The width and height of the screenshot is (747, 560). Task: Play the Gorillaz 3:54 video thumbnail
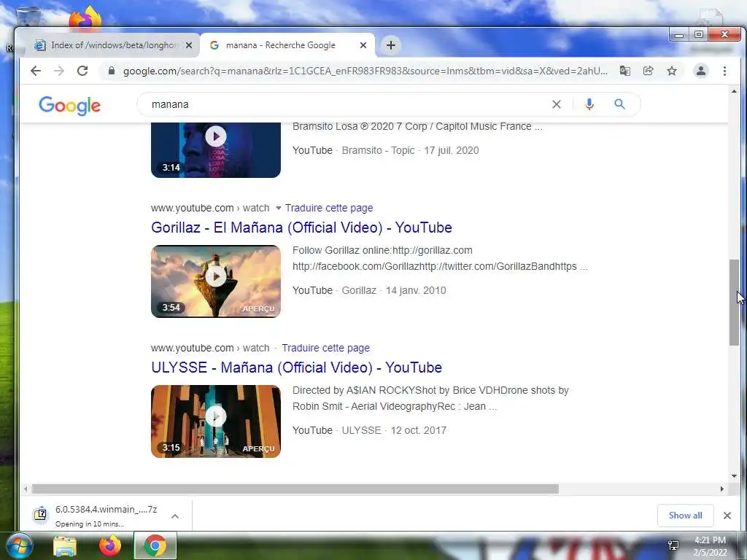pyautogui.click(x=216, y=281)
